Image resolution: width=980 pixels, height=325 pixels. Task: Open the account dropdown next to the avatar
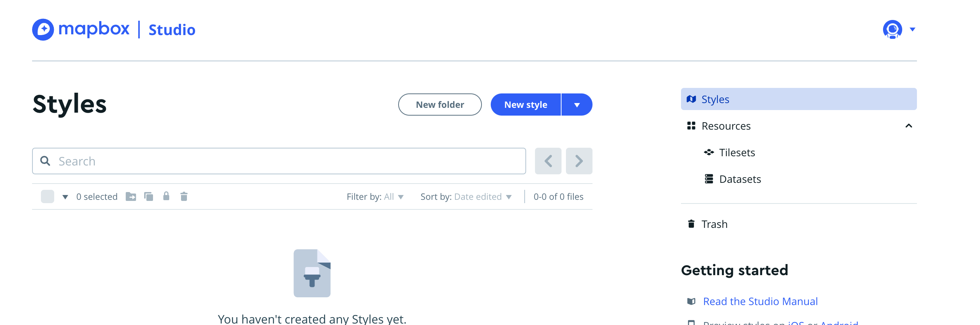pyautogui.click(x=912, y=29)
